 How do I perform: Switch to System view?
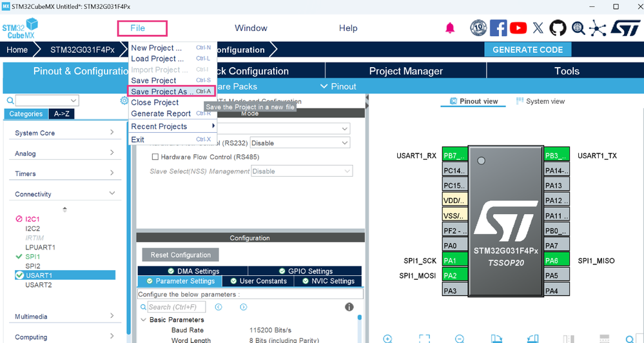click(x=540, y=101)
